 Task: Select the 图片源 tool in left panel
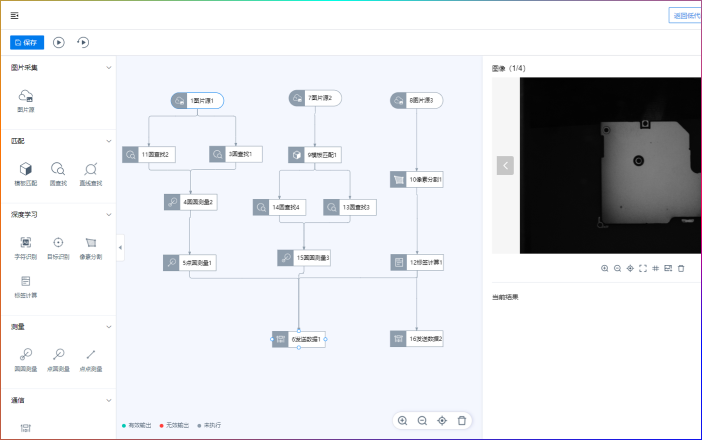[27, 98]
